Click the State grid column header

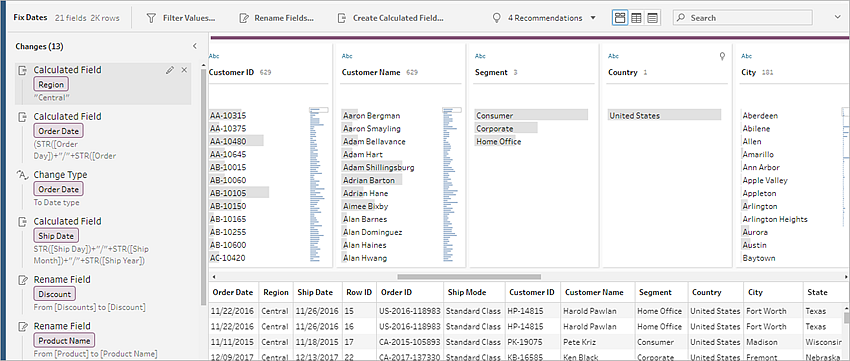click(823, 292)
